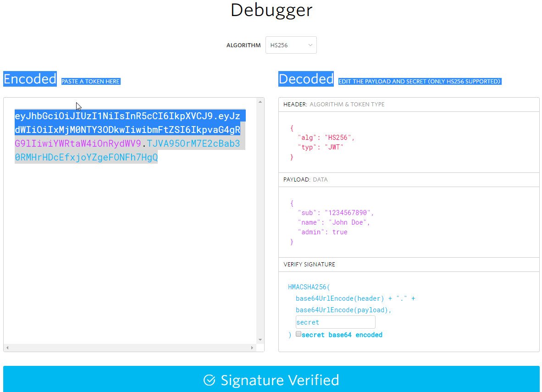Click the token line starting dWIiOiIxMjM0NTY3

[127, 130]
